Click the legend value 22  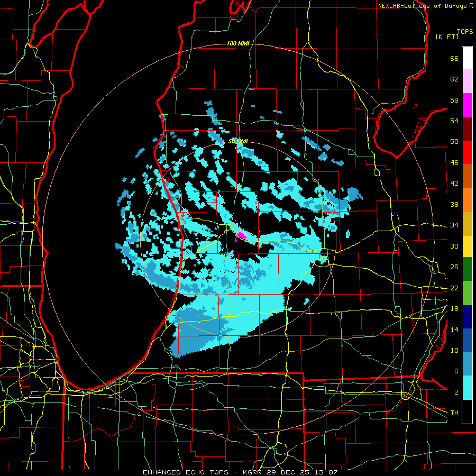coord(454,288)
